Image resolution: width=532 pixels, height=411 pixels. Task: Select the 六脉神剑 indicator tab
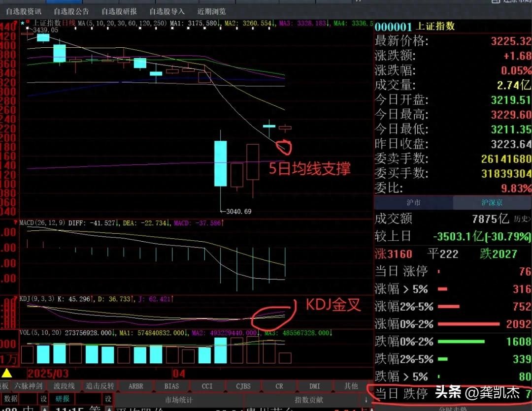pyautogui.click(x=29, y=386)
